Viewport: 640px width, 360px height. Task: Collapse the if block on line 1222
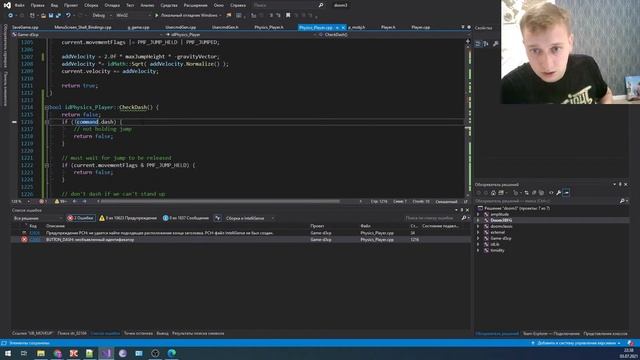(x=47, y=165)
